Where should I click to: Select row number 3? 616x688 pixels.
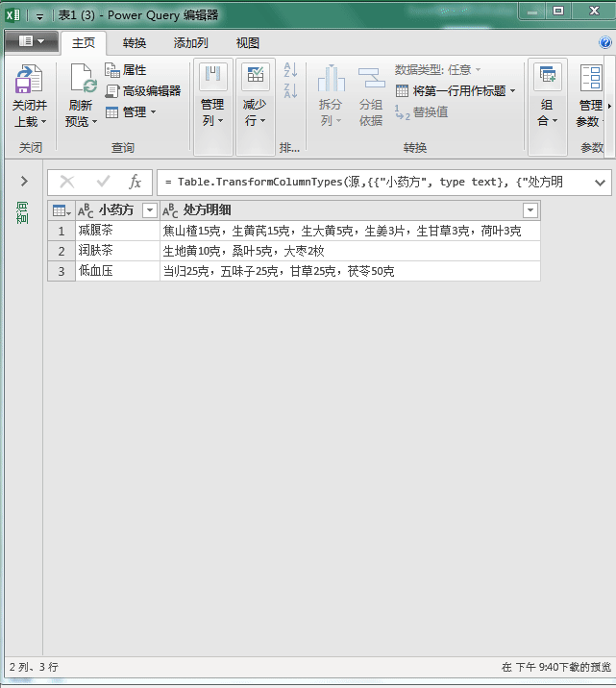pyautogui.click(x=62, y=271)
